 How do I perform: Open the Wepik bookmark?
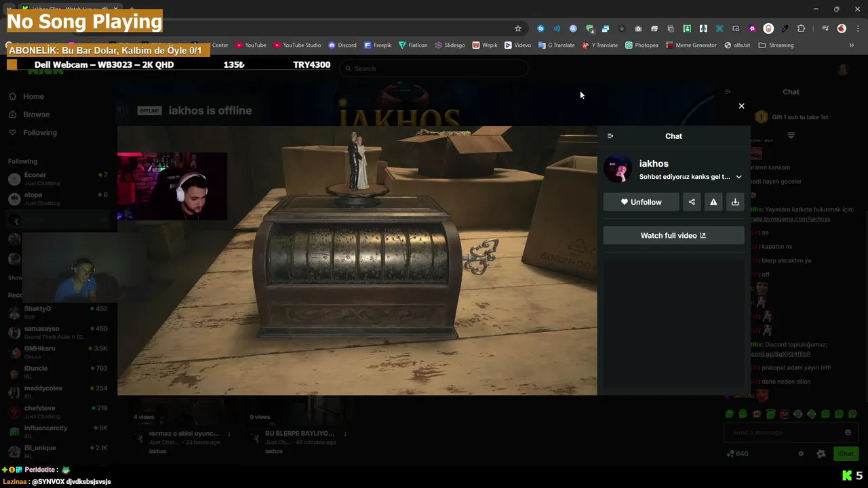point(485,45)
